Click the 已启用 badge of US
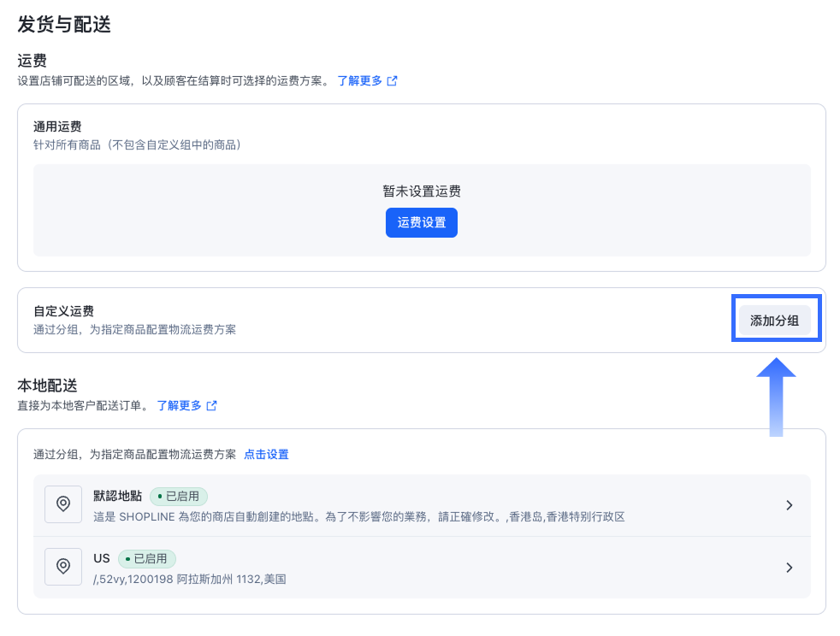Screen dimensions: 840x636 pyautogui.click(x=147, y=558)
